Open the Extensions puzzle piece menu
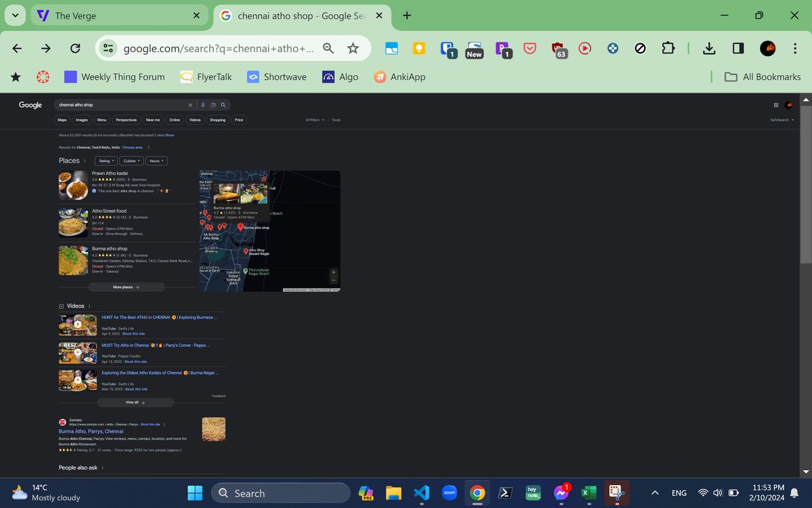 pos(668,48)
